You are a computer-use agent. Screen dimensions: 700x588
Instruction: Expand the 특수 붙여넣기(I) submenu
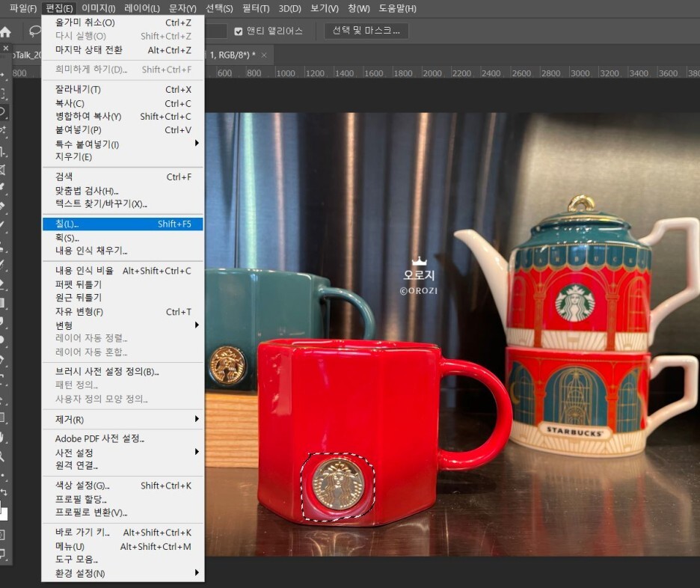point(123,144)
